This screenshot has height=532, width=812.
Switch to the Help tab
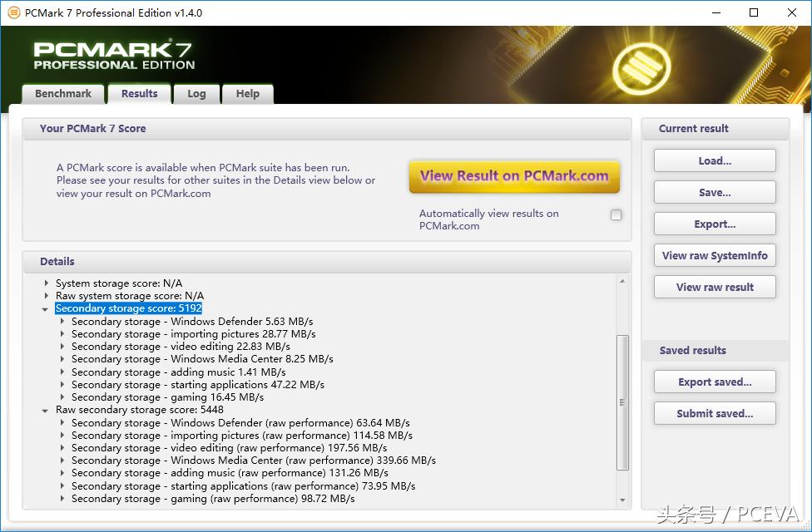[247, 94]
